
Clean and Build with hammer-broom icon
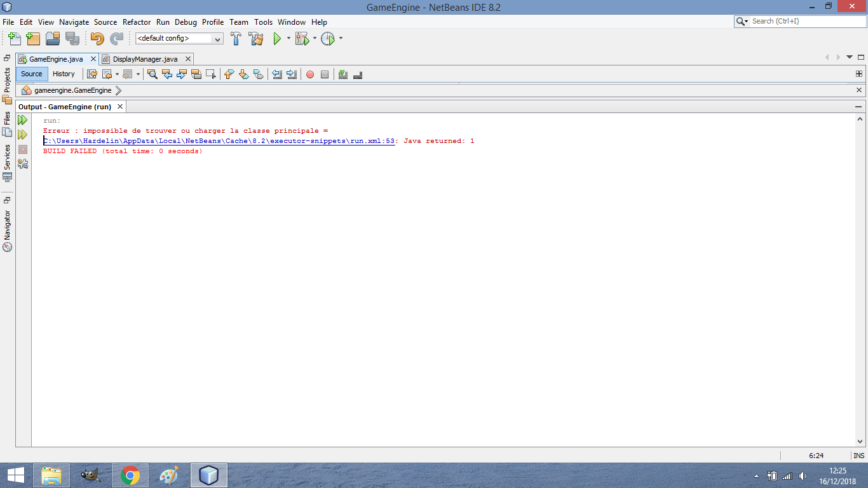256,39
